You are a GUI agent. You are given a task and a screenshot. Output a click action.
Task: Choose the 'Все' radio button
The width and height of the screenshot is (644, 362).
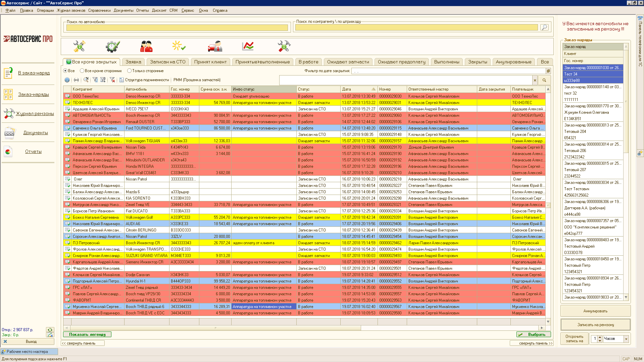click(x=65, y=71)
